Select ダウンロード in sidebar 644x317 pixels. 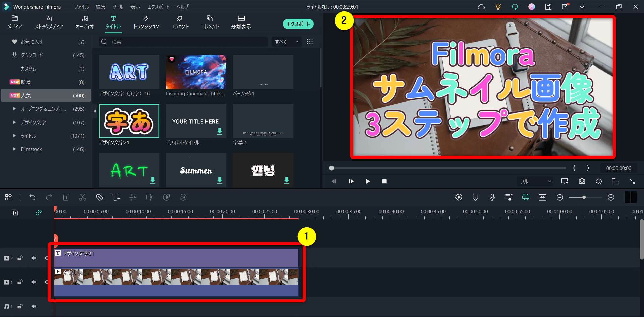point(46,55)
